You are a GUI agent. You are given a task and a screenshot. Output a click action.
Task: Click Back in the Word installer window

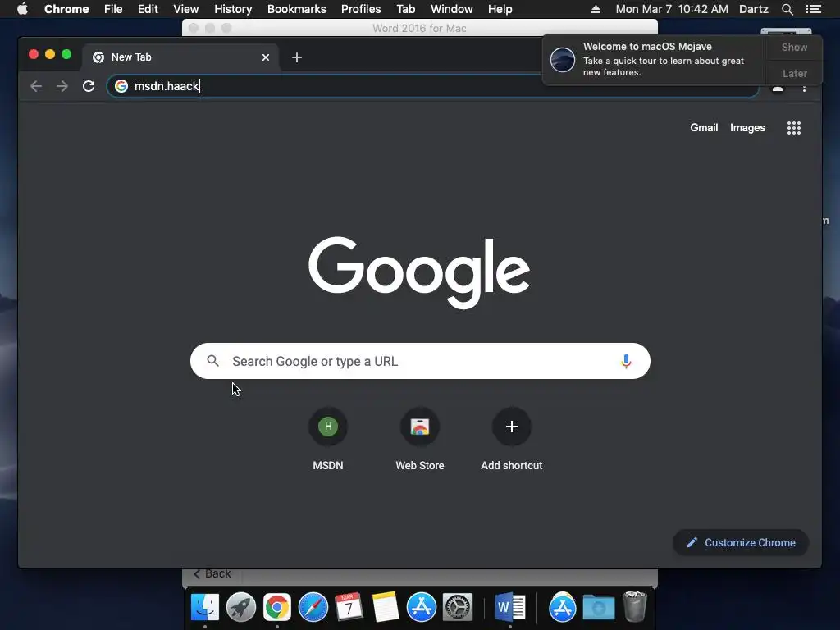212,573
